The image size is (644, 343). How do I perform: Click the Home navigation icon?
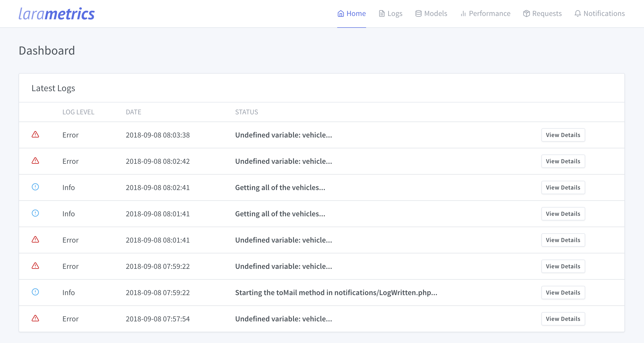coord(340,13)
